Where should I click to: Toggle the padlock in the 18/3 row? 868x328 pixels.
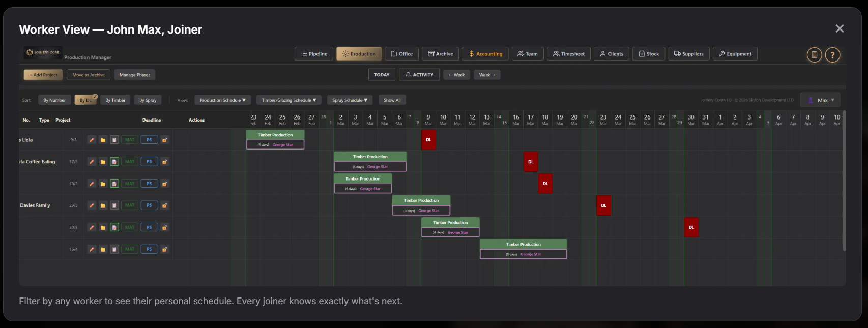click(165, 184)
